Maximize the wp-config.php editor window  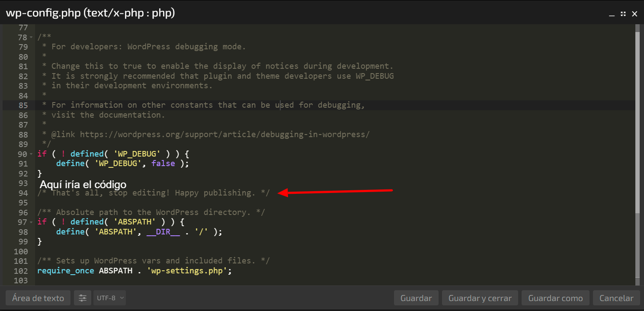pos(623,14)
